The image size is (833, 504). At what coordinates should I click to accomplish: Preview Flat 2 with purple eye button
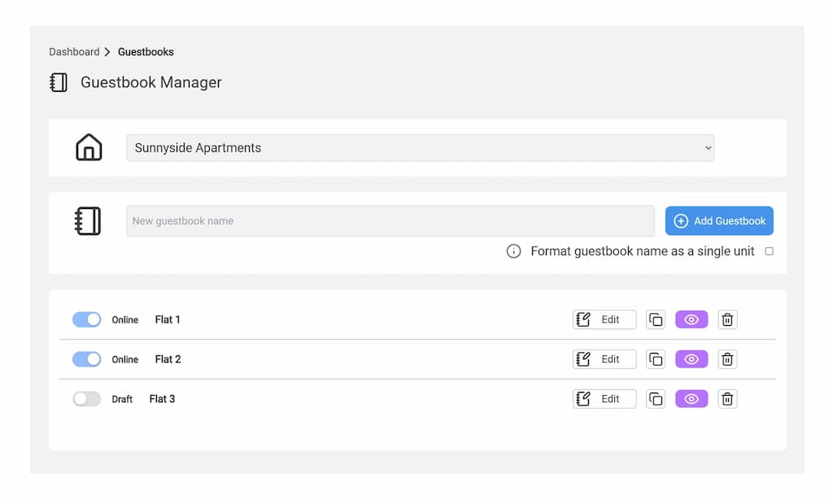click(x=691, y=359)
